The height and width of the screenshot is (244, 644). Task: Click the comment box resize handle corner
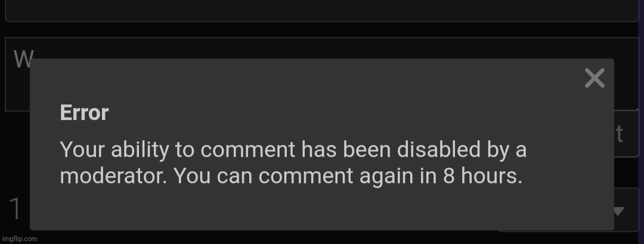click(637, 109)
